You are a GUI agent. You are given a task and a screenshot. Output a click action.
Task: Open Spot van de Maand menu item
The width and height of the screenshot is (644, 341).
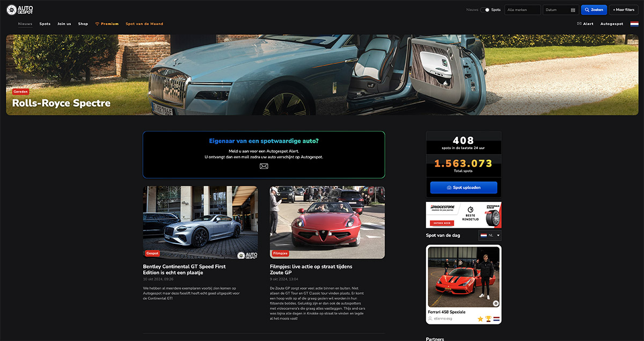[144, 24]
